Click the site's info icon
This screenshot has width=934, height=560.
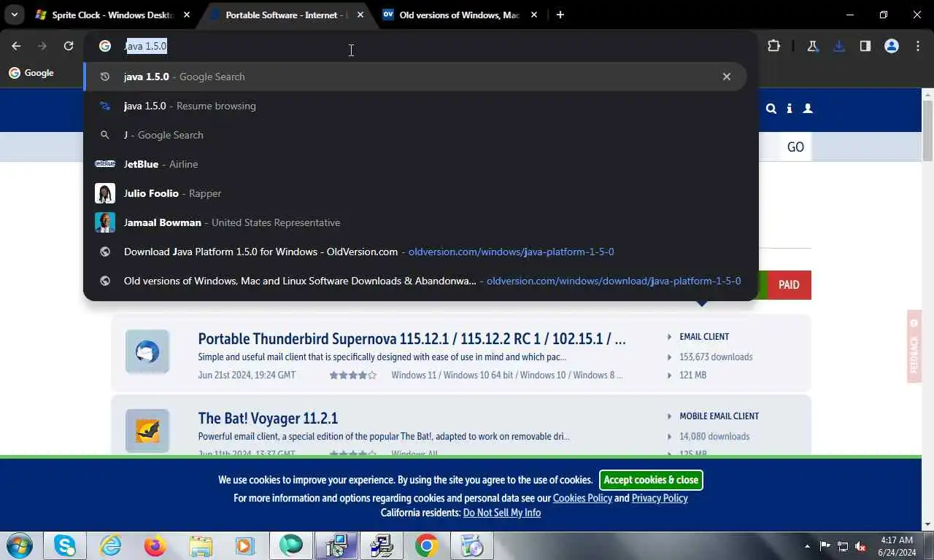pos(790,109)
